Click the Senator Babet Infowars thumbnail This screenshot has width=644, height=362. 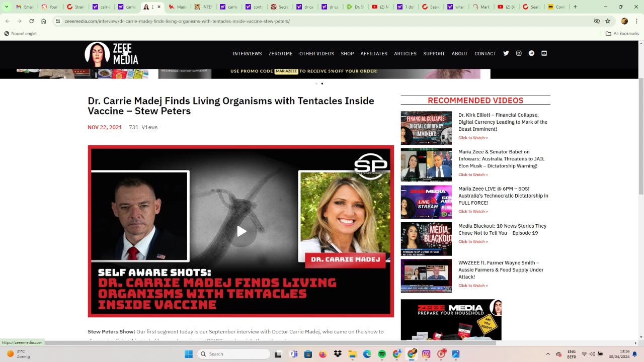coord(426,165)
